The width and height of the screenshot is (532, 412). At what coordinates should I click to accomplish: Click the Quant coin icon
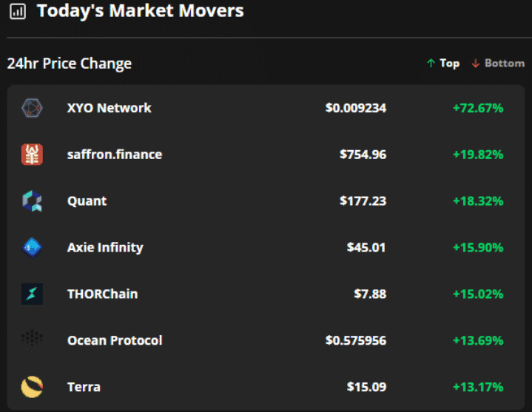[32, 201]
